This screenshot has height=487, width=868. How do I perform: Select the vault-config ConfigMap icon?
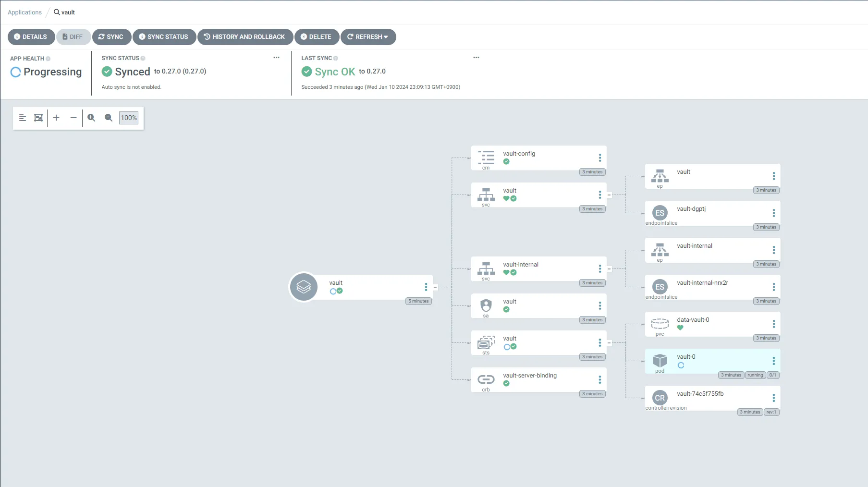(486, 157)
